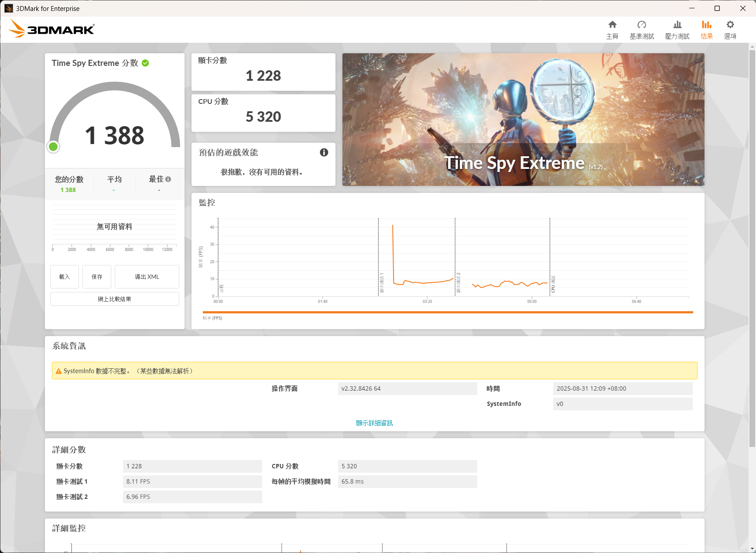The height and width of the screenshot is (553, 756).
Task: Click the 3DMark app icon in the title bar
Action: coord(9,8)
